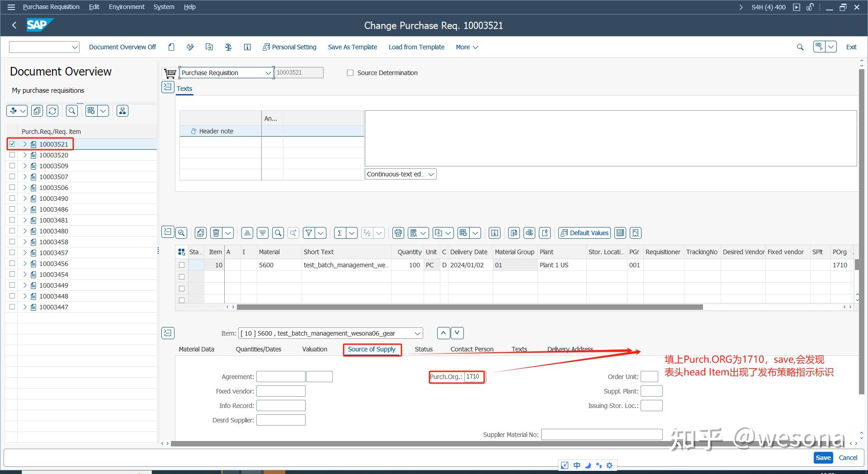Click the Print icon in the item grid toolbar
868x474 pixels.
tap(398, 232)
